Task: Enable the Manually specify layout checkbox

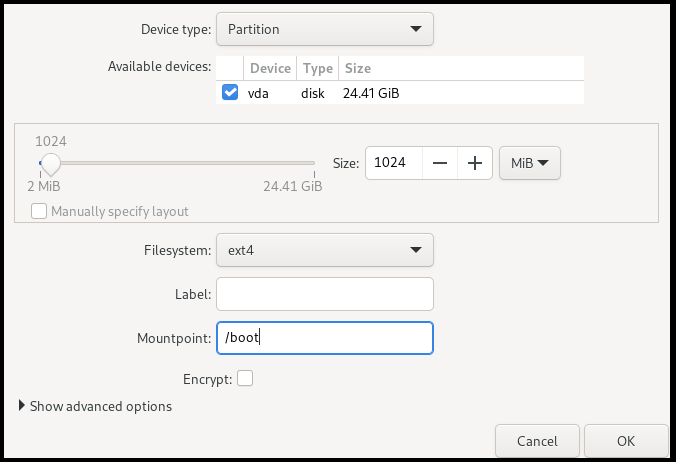Action: (40, 211)
